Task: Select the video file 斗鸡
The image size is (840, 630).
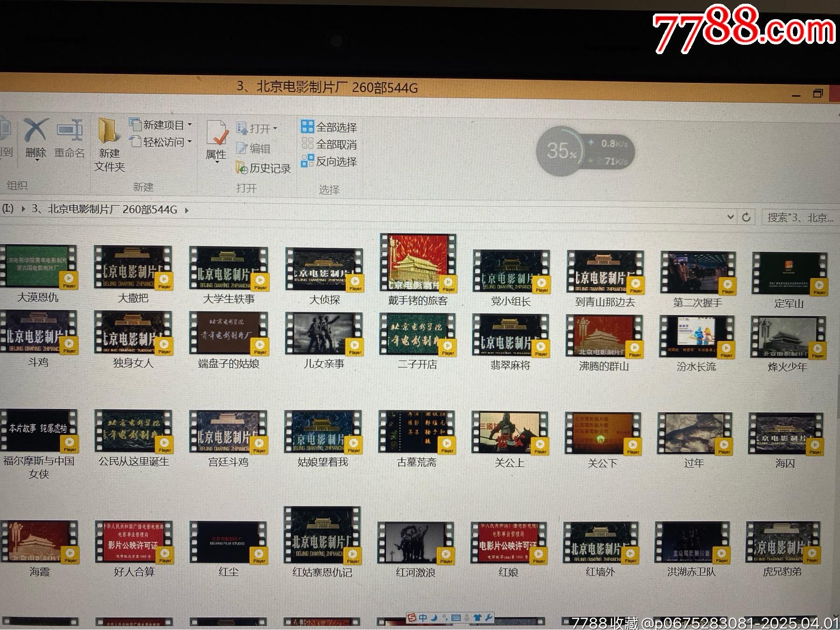Action: [38, 339]
